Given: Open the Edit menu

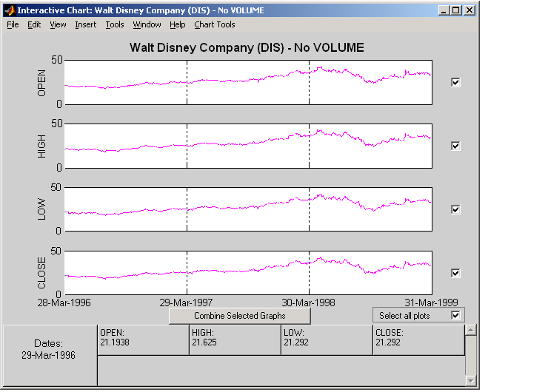Looking at the screenshot, I should click(34, 24).
